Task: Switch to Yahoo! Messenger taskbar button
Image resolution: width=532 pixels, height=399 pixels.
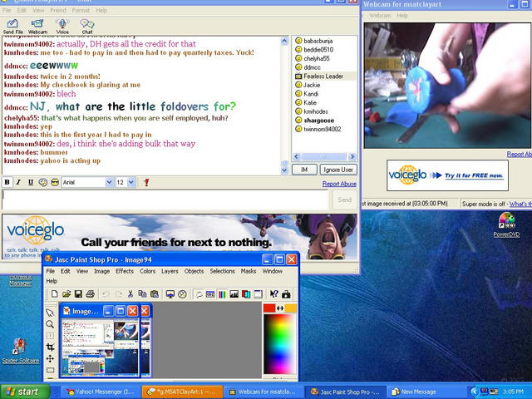Action: pos(101,392)
